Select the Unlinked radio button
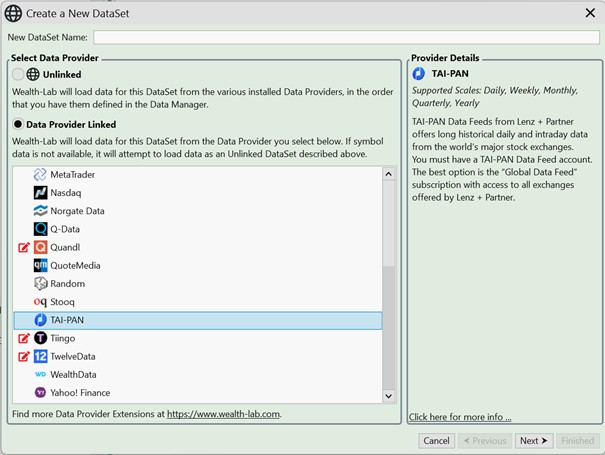Viewport: 605px width, 455px height. (x=18, y=74)
